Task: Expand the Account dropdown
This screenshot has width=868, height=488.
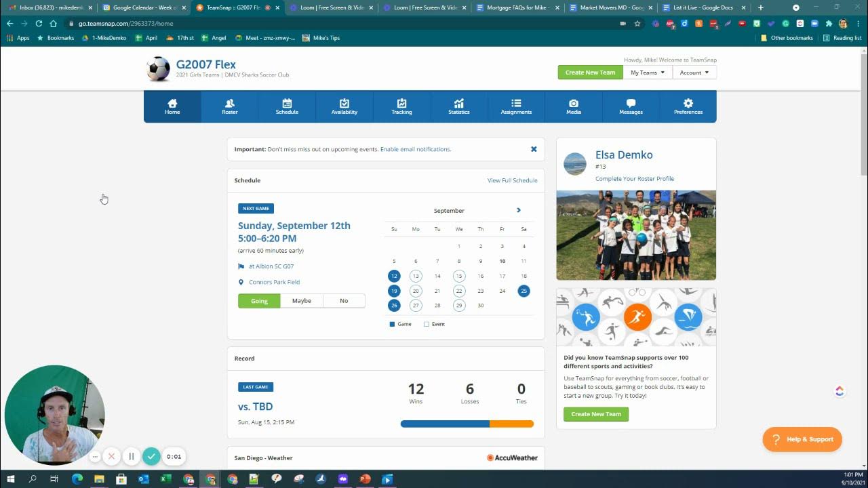Action: pos(694,73)
